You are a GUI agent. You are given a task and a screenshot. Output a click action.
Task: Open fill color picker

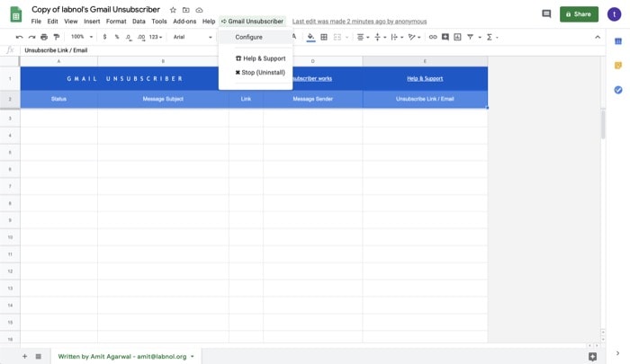click(310, 38)
